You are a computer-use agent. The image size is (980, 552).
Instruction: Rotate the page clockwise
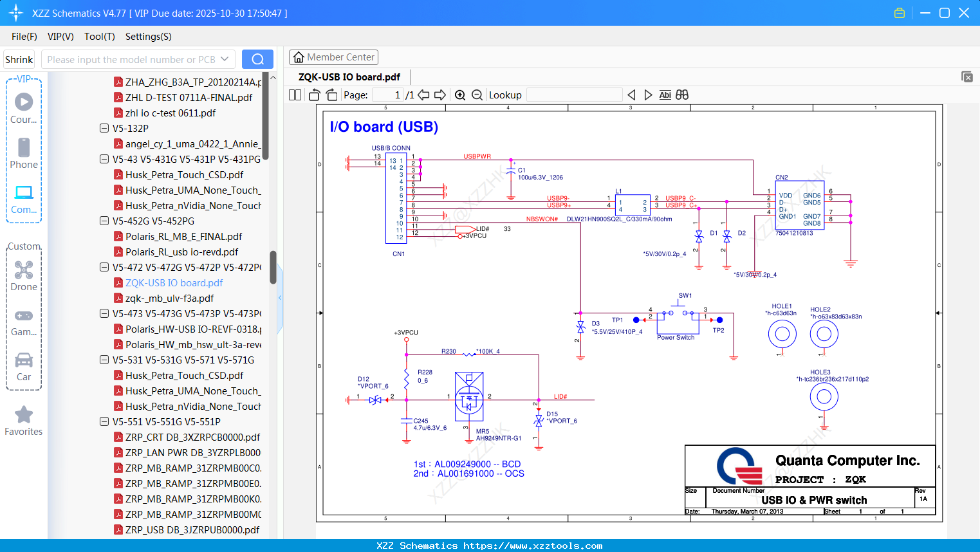click(x=332, y=95)
